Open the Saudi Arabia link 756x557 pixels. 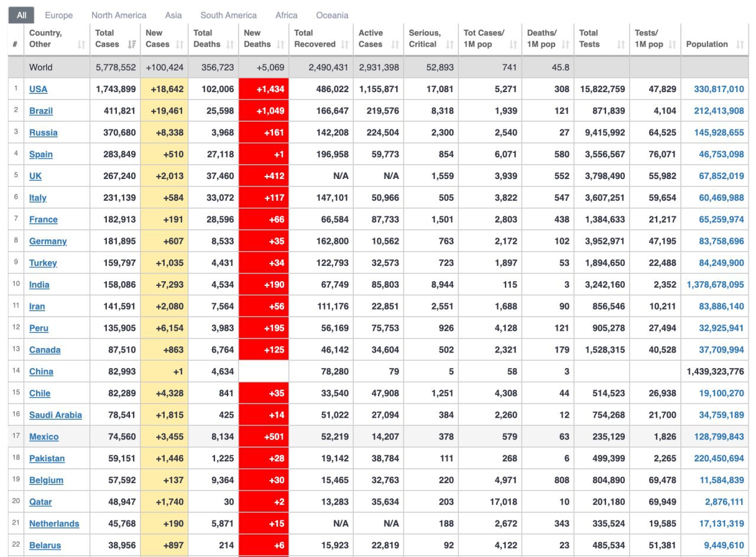[x=56, y=415]
